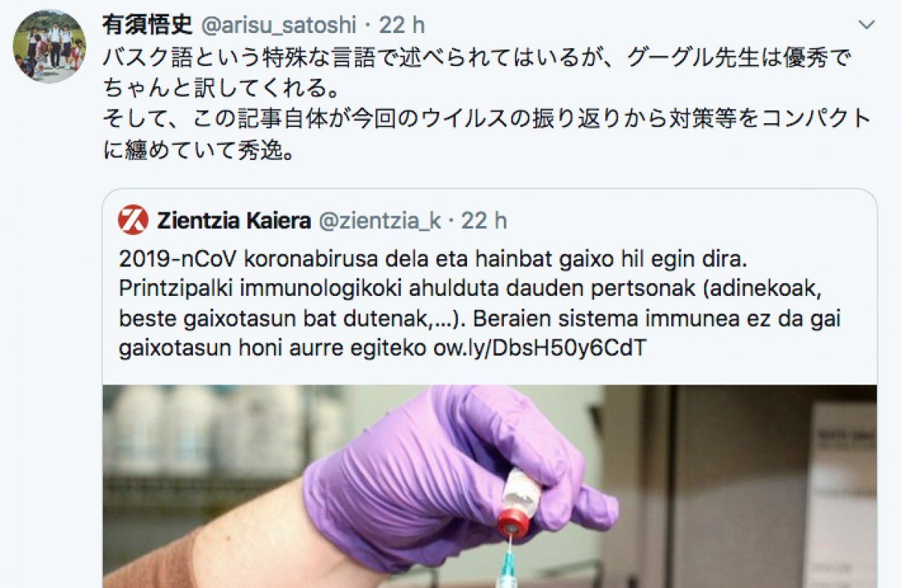The width and height of the screenshot is (901, 588).
Task: Expand the tweet options chevron menu
Action: coord(866,26)
